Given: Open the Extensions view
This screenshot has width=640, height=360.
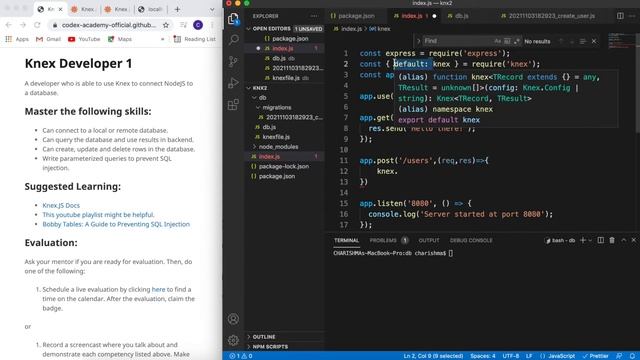Looking at the screenshot, I should pyautogui.click(x=233, y=104).
